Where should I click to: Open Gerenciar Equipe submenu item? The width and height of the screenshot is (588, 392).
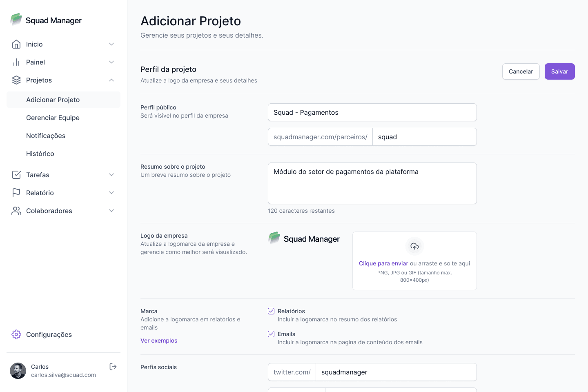[53, 118]
